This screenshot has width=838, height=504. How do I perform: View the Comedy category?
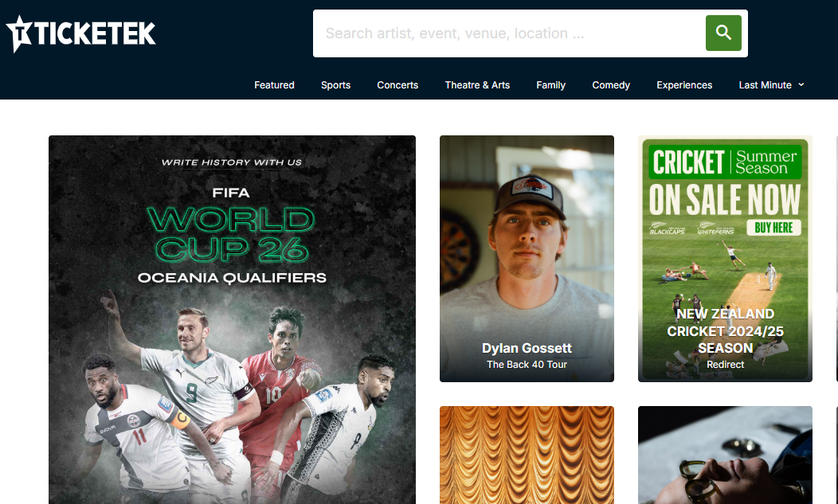coord(611,85)
